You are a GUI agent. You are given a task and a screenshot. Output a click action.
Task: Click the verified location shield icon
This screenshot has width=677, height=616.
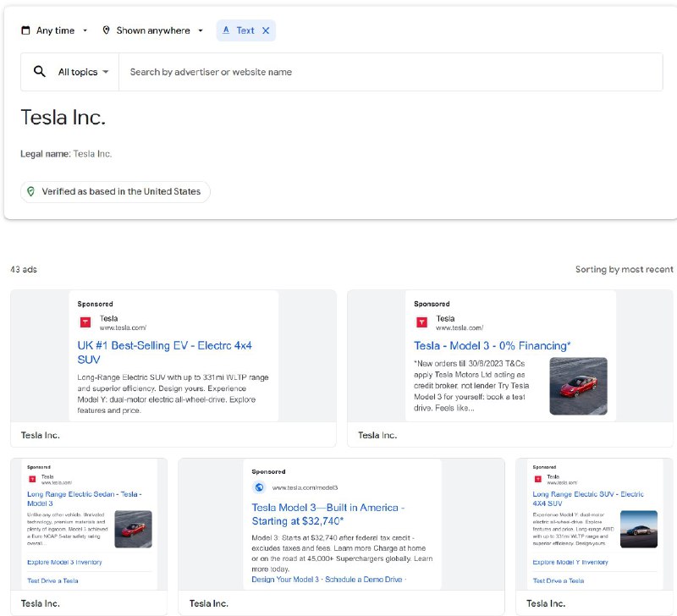tap(30, 191)
